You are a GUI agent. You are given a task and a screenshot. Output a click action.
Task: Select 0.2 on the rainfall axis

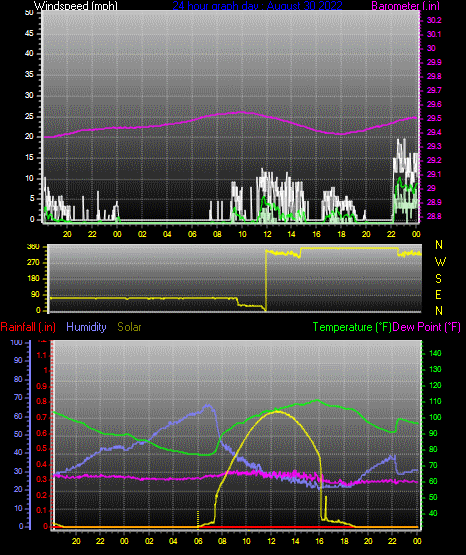pyautogui.click(x=42, y=495)
